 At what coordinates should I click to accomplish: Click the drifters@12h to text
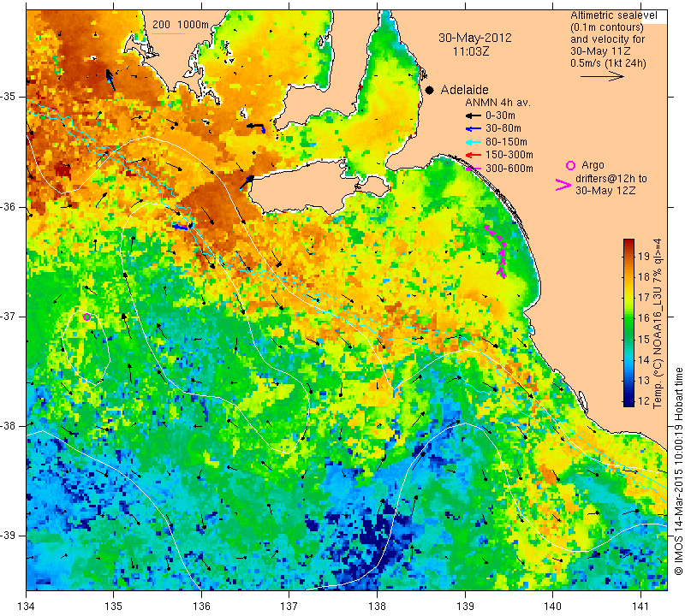(x=611, y=179)
